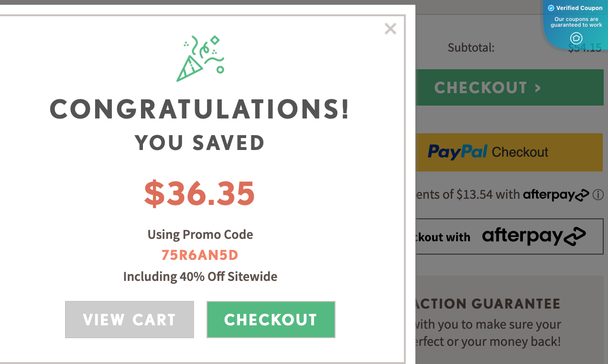Click the $36.35 savings amount
Image resolution: width=608 pixels, height=364 pixels.
pos(200,193)
